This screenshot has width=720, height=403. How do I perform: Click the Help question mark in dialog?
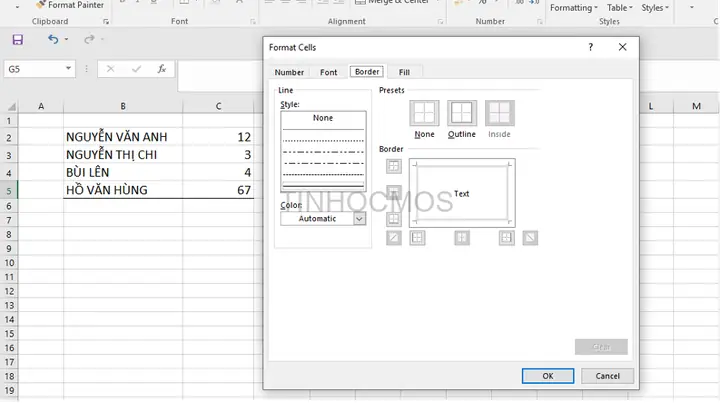[591, 47]
